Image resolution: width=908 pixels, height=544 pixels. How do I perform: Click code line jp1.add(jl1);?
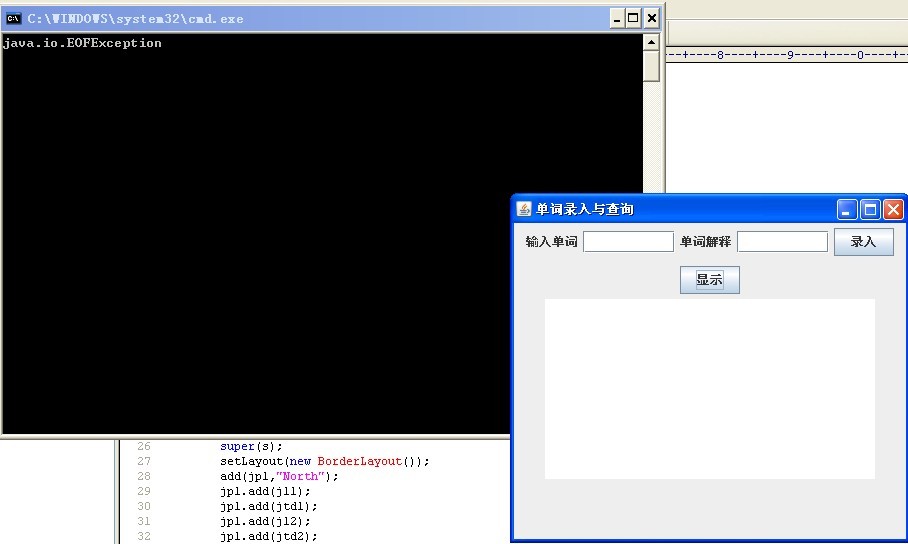[265, 492]
